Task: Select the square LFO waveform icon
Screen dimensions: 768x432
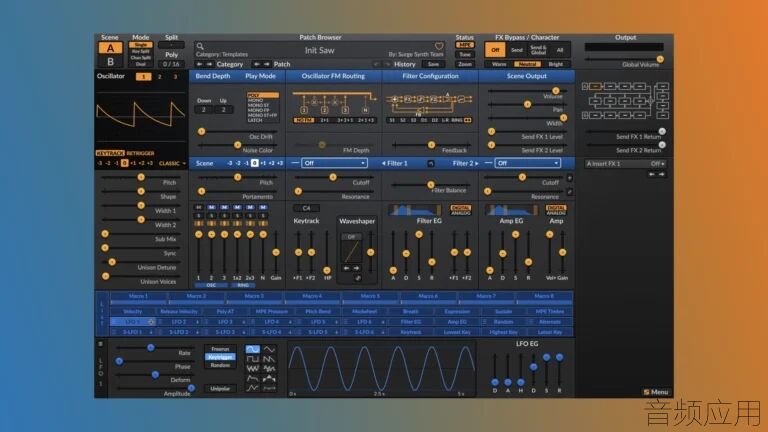Action: pyautogui.click(x=253, y=359)
